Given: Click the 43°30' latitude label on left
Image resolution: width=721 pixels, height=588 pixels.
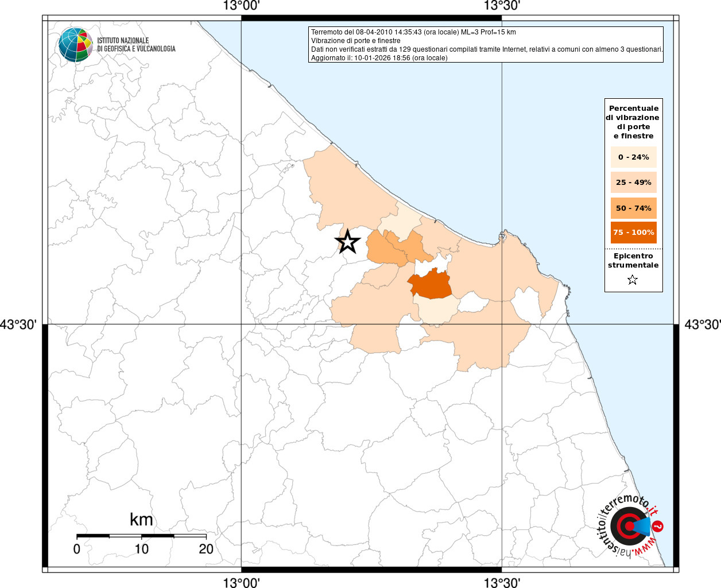Looking at the screenshot, I should tap(18, 325).
